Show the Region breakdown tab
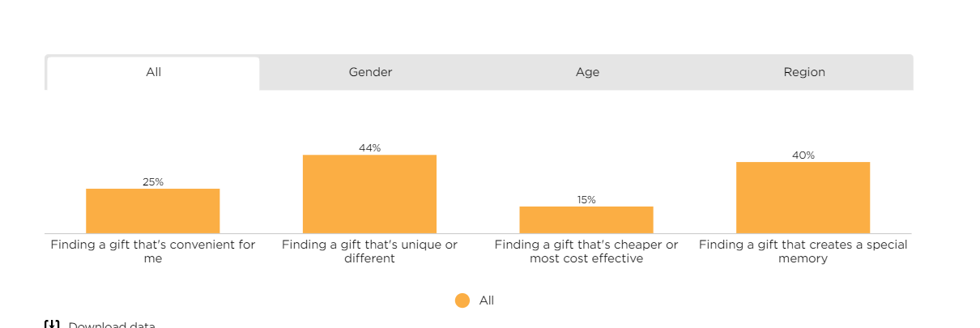 coord(804,73)
